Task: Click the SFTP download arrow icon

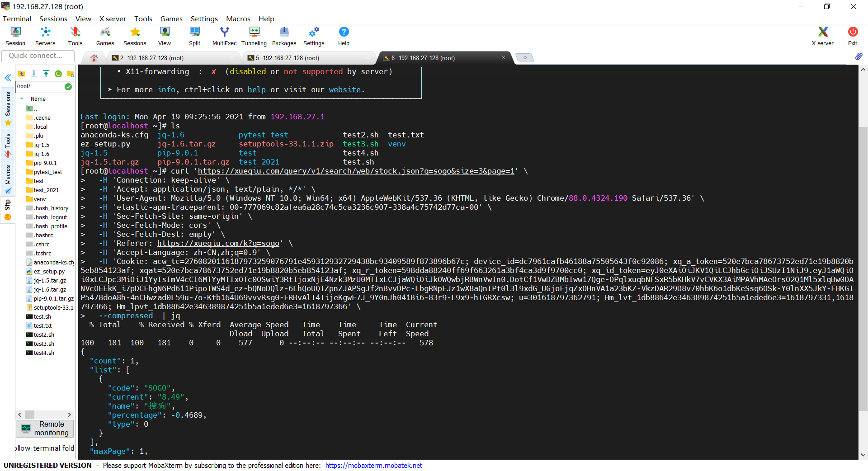Action: [34, 74]
